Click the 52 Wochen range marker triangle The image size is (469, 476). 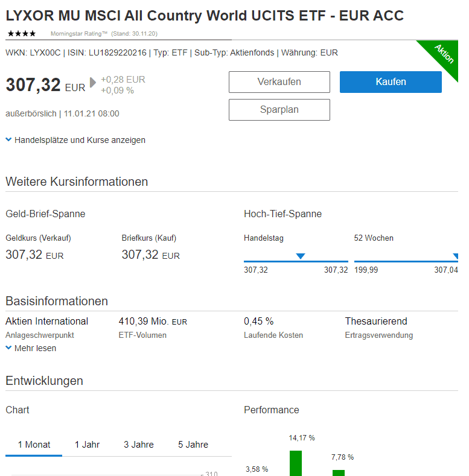coord(456,256)
